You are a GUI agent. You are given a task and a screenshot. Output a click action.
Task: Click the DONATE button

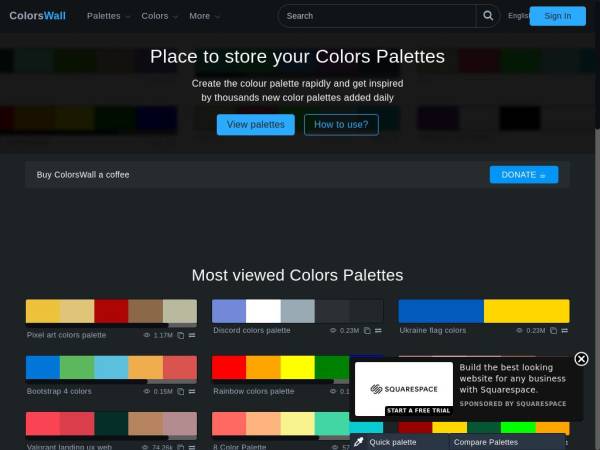[523, 175]
